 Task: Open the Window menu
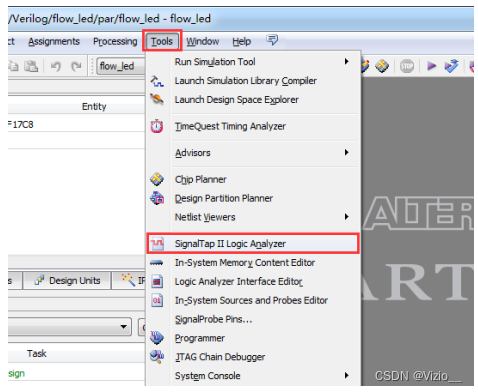pos(203,41)
